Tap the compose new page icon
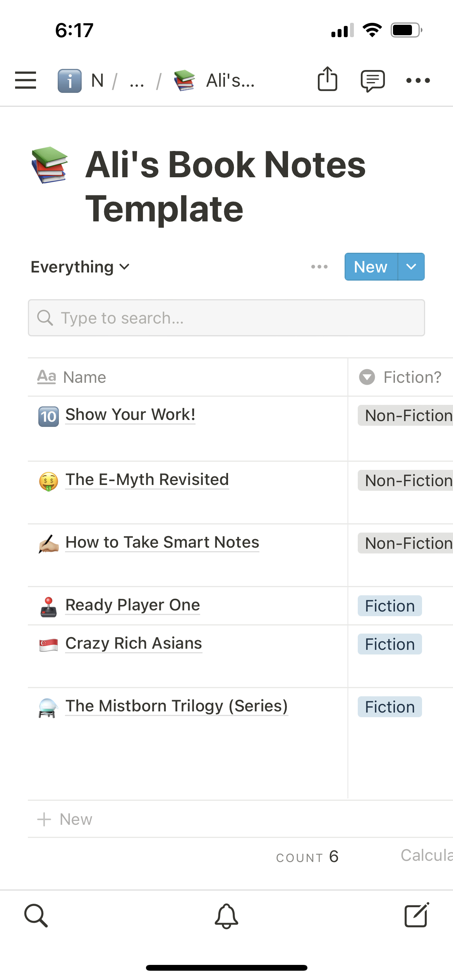 coord(417,915)
